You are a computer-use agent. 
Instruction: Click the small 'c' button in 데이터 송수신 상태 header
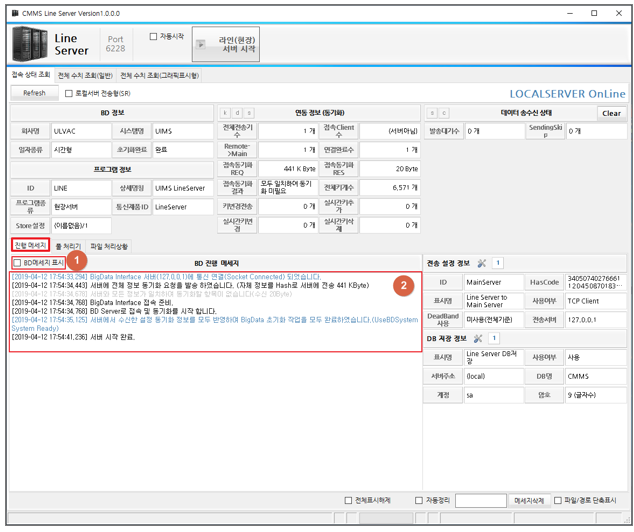tap(444, 113)
